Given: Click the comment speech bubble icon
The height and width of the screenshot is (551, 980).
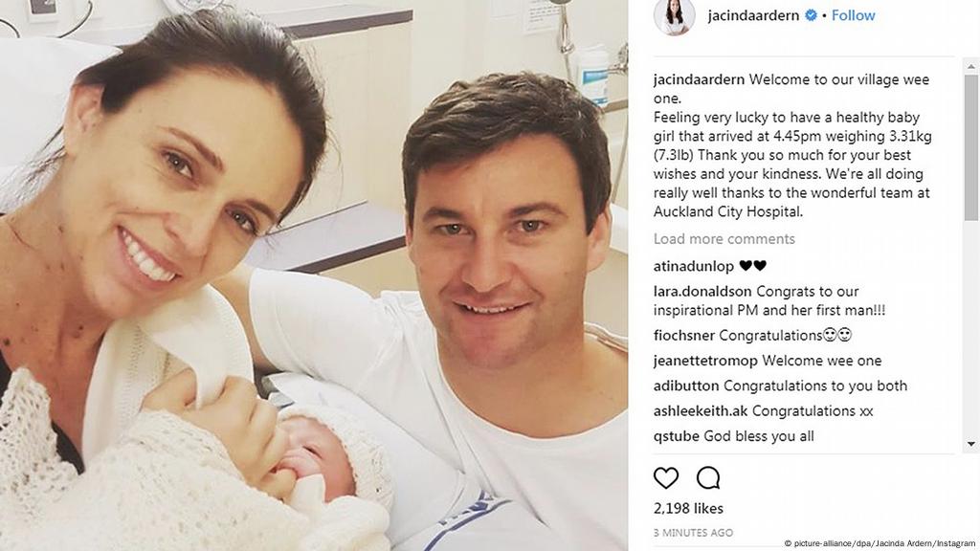Looking at the screenshot, I should pos(708,478).
